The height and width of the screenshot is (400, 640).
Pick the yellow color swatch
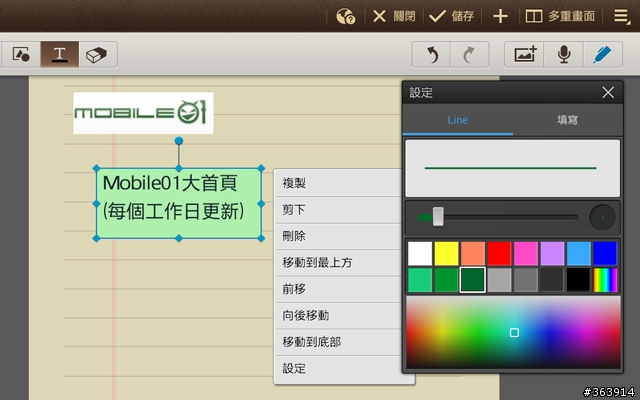[446, 253]
